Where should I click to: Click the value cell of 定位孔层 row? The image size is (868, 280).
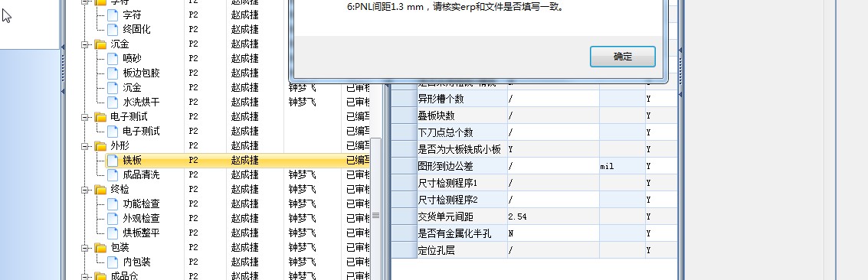(553, 250)
